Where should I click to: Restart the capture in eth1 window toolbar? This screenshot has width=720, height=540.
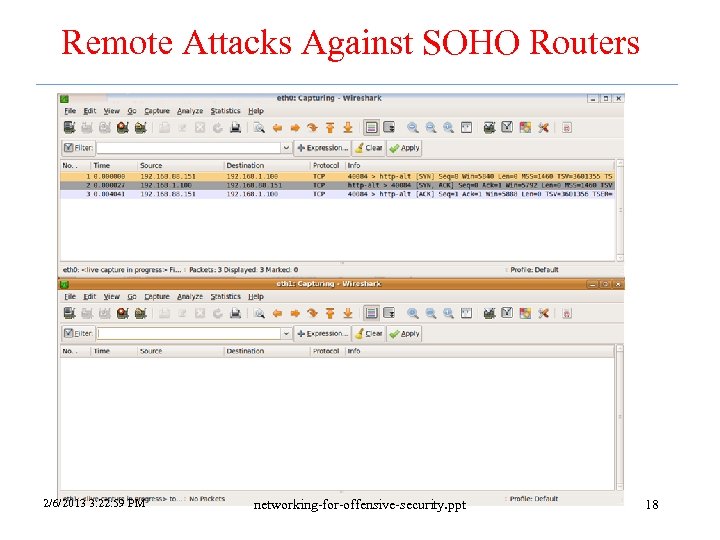click(141, 313)
